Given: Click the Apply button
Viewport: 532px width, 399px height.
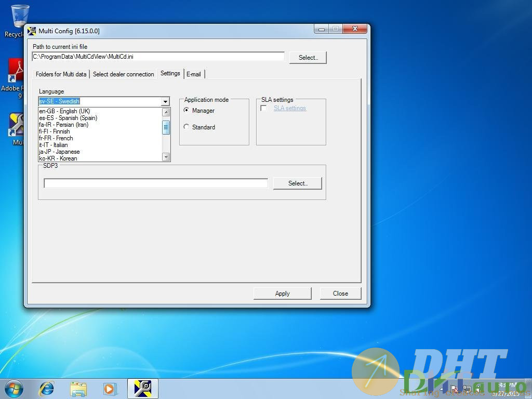Looking at the screenshot, I should [x=282, y=294].
